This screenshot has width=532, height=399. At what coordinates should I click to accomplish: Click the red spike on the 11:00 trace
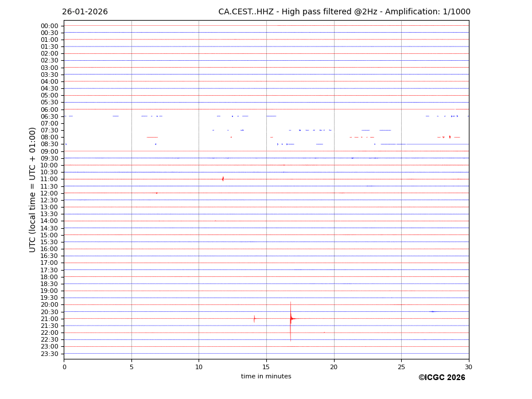tap(223, 179)
